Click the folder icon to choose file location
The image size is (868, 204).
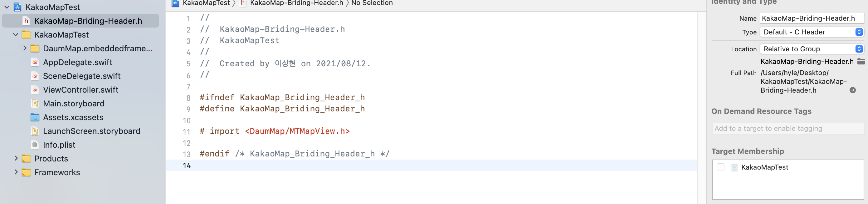pyautogui.click(x=861, y=61)
